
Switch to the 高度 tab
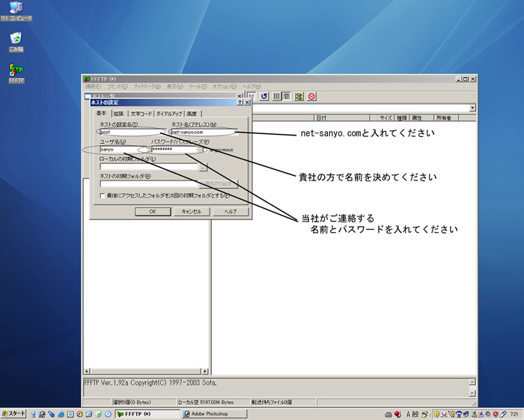click(192, 114)
